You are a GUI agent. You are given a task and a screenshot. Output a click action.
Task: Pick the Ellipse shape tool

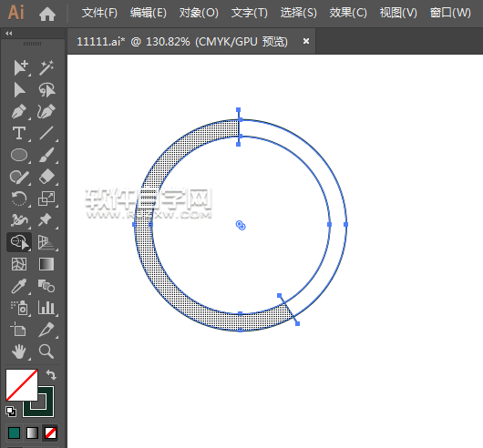(19, 155)
